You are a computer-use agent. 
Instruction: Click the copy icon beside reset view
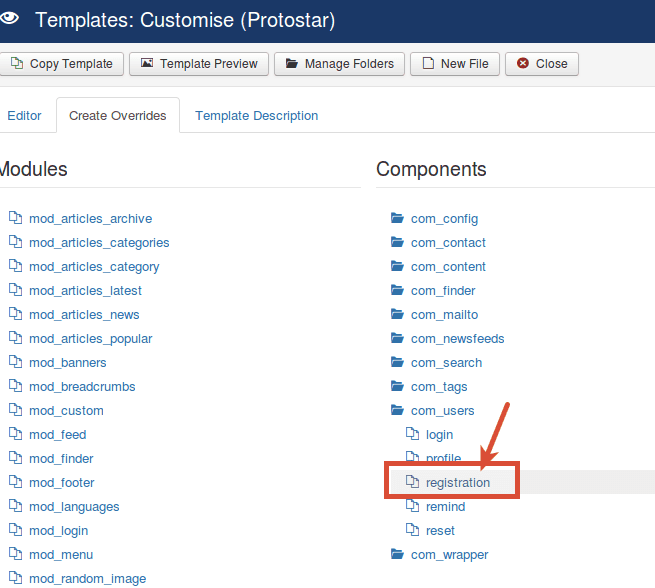point(413,530)
